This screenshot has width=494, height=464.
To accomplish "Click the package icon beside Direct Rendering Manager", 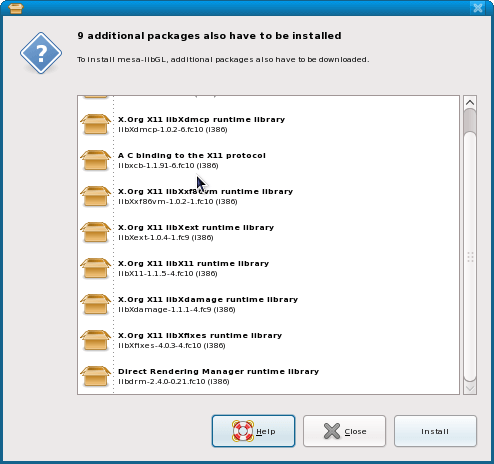I will [95, 376].
